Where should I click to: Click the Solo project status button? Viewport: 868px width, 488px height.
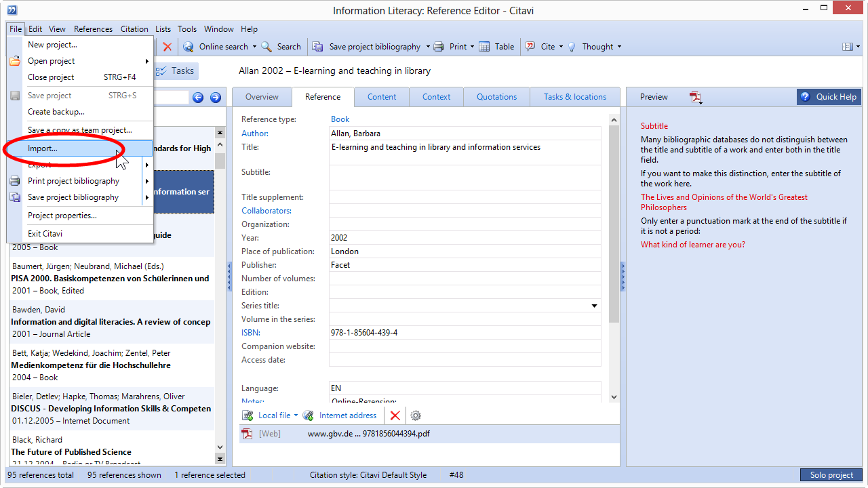831,475
